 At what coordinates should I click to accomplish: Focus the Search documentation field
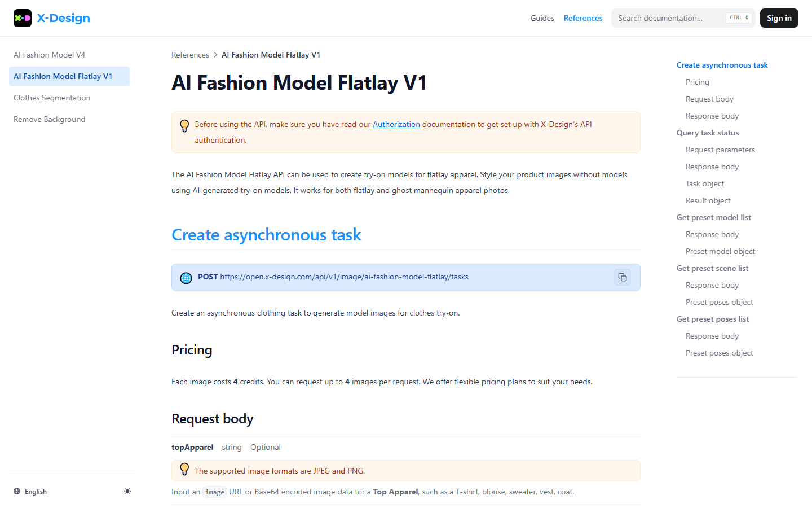[x=683, y=18]
